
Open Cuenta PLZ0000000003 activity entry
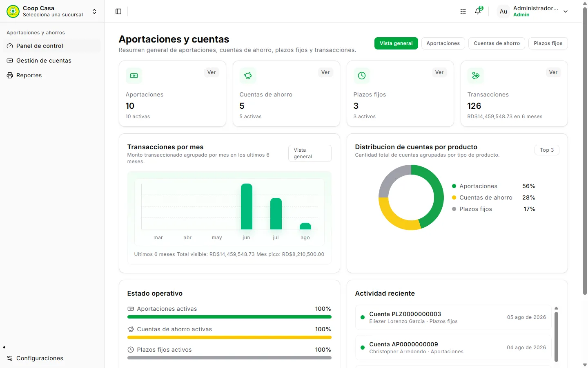tap(453, 317)
